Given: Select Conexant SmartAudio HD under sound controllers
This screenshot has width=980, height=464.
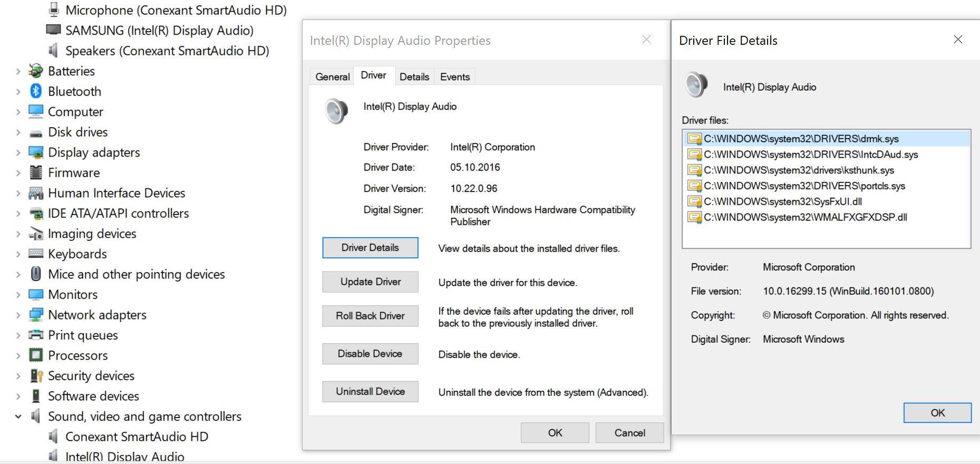Looking at the screenshot, I should point(137,437).
